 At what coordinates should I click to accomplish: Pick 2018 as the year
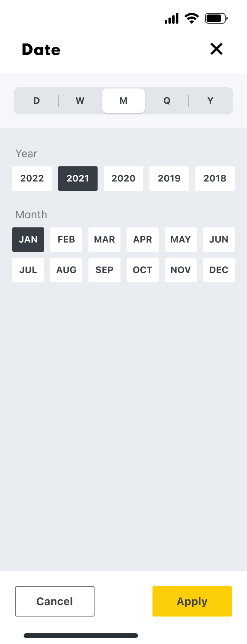(x=215, y=178)
